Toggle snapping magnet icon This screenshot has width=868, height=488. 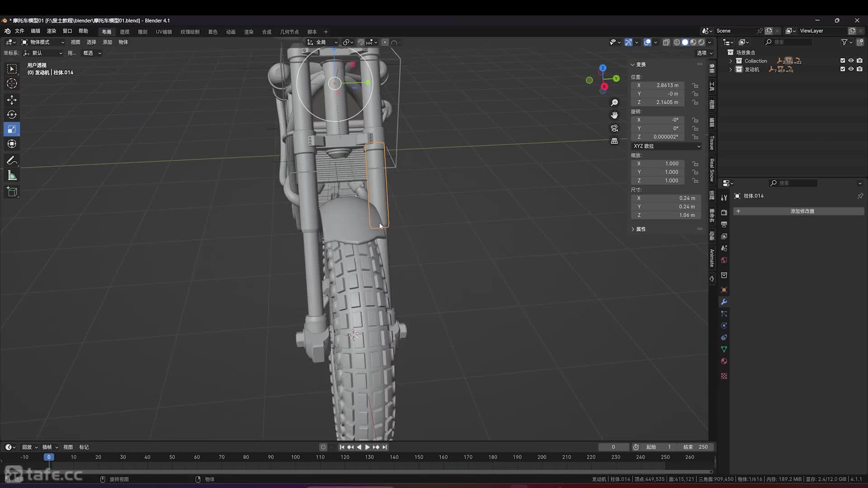[x=361, y=42]
